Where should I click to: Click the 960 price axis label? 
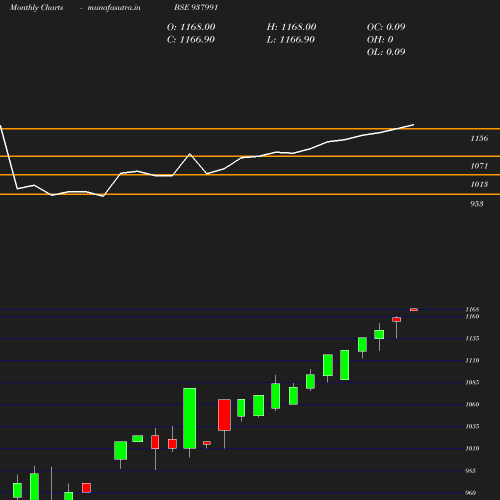(470, 493)
